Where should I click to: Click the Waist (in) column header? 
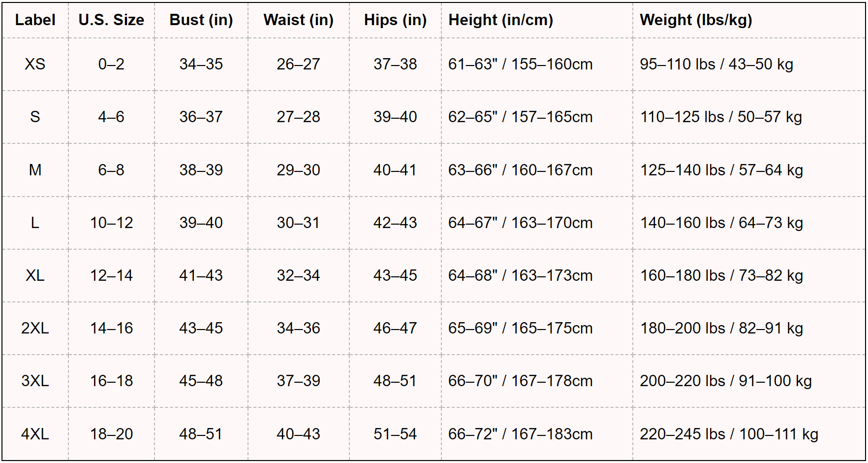298,20
